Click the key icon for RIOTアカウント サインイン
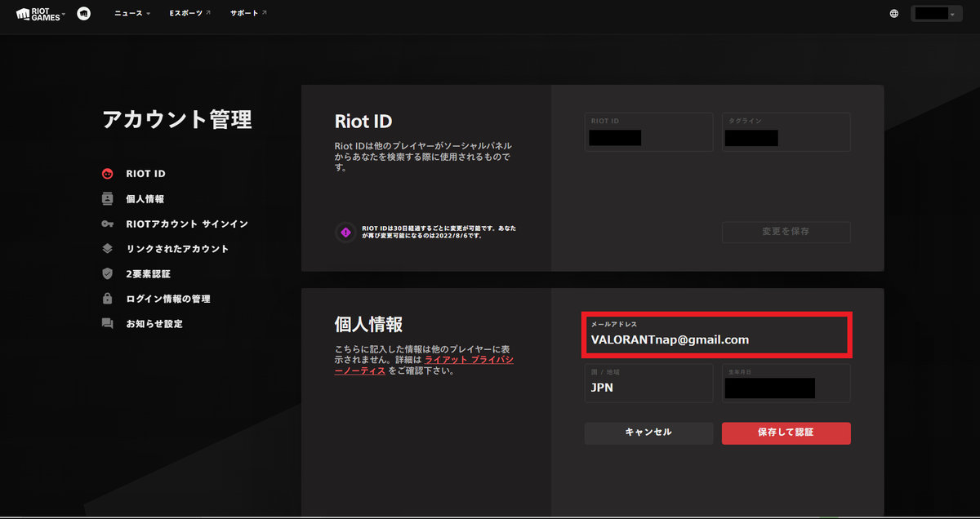The image size is (980, 519). click(x=107, y=224)
